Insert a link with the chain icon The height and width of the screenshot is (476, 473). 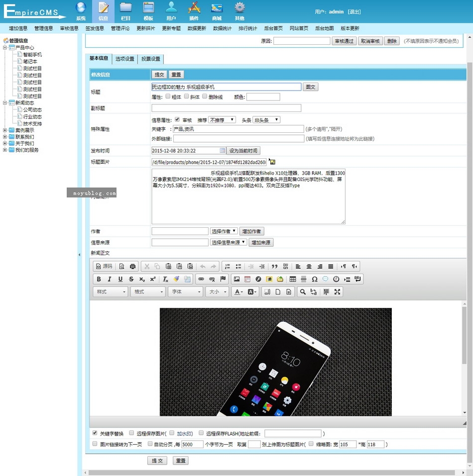(x=201, y=279)
